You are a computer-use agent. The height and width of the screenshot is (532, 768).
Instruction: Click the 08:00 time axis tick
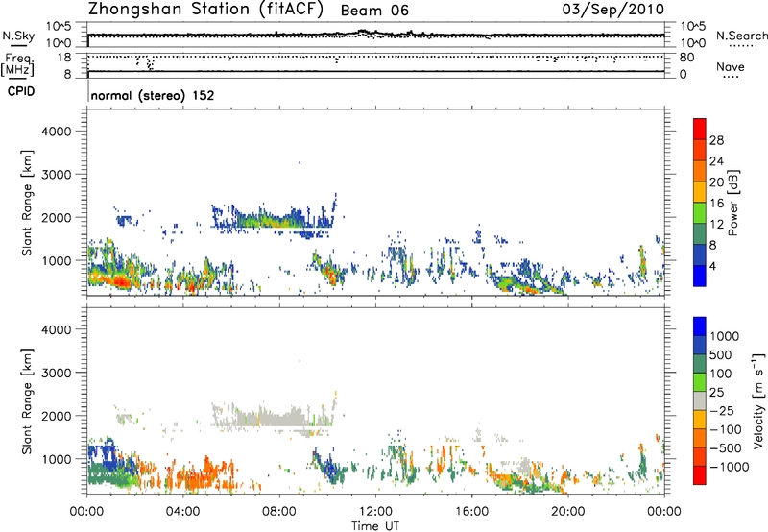[279, 512]
